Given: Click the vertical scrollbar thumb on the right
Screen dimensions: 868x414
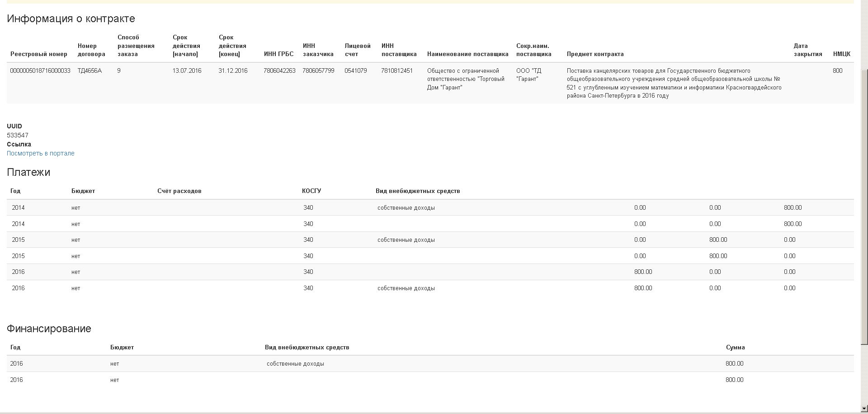Looking at the screenshot, I should 864,206.
